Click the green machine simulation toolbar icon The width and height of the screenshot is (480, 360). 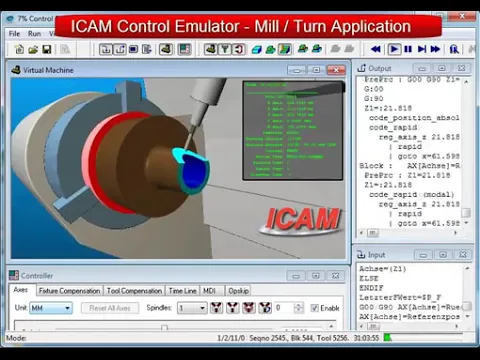coord(211,49)
